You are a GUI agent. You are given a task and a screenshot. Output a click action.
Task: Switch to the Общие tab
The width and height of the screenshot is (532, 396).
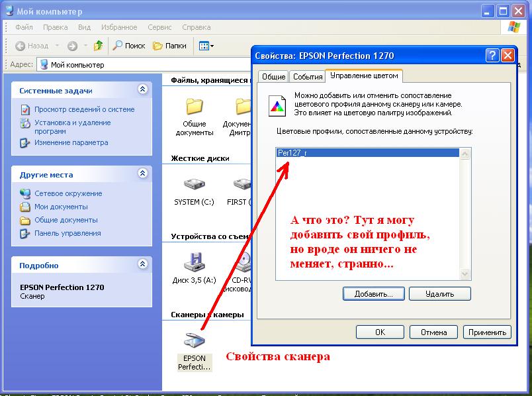(x=273, y=77)
